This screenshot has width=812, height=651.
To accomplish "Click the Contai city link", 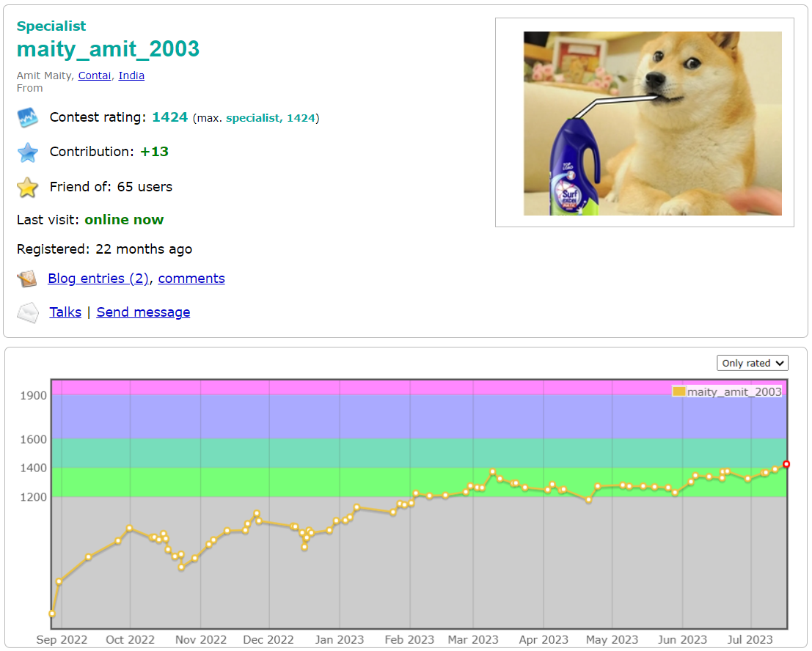I will pos(94,76).
